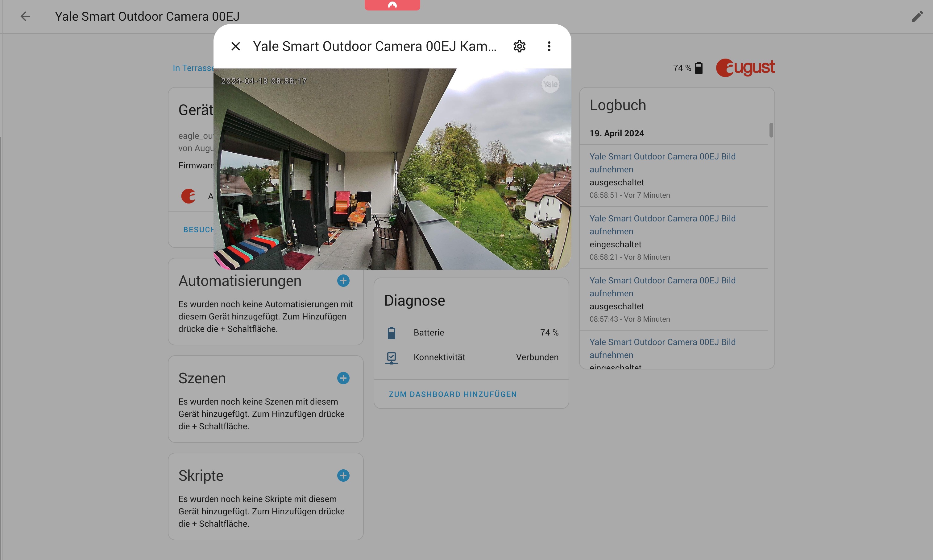Screen dimensions: 933x560
Task: Click ZUM DASHBOARD HINZUFÜGEN button
Action: pos(453,394)
